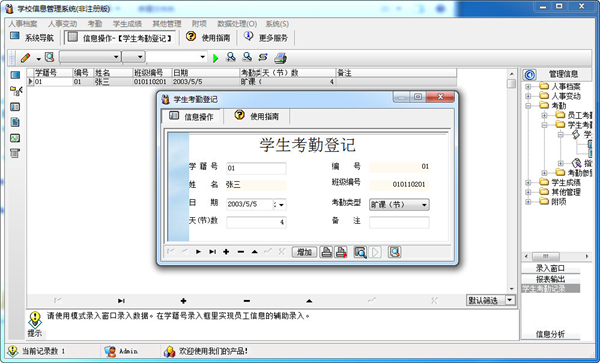This screenshot has width=600, height=363.
Task: Open the arrow next to the pencil icon
Action: [x=39, y=59]
